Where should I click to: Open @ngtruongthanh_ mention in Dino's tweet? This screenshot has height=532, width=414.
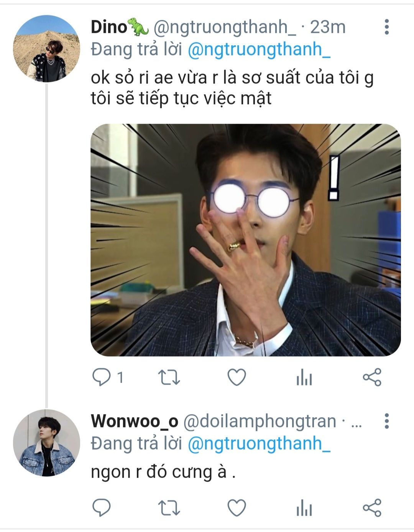pyautogui.click(x=259, y=49)
